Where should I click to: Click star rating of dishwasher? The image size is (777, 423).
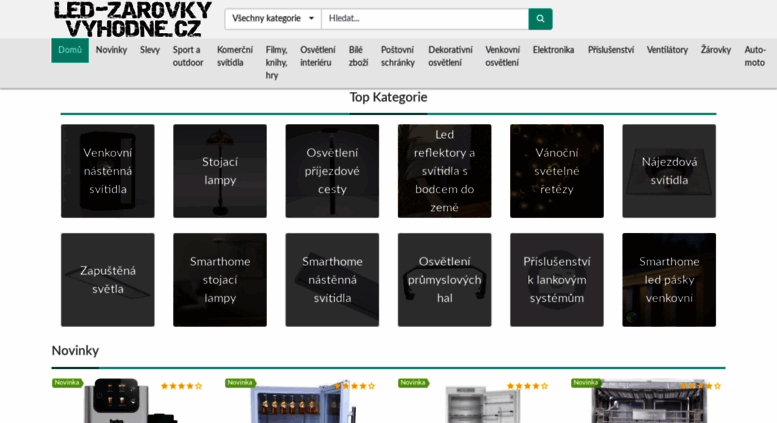[x=700, y=386]
